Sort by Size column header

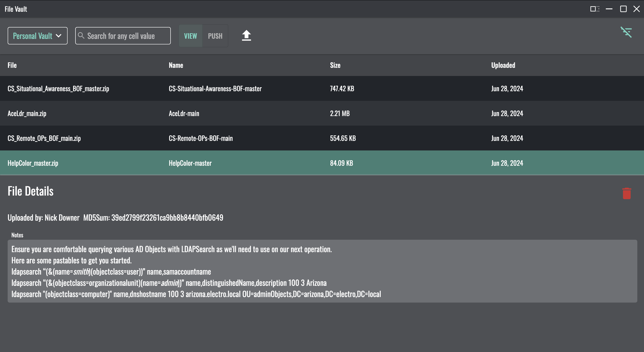tap(335, 65)
